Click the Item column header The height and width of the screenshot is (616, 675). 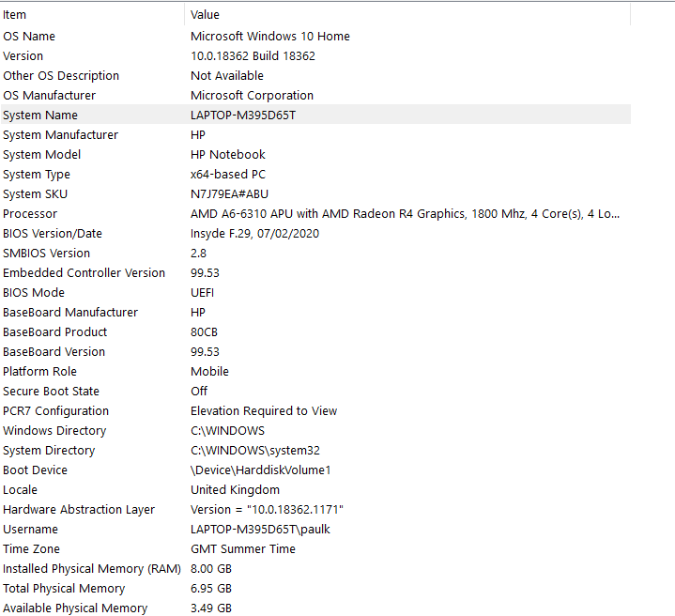click(x=93, y=15)
